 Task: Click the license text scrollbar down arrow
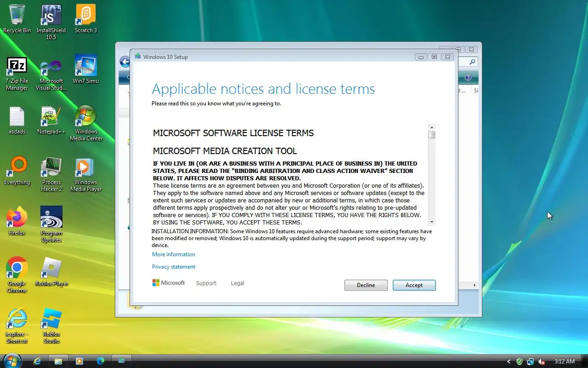point(431,222)
